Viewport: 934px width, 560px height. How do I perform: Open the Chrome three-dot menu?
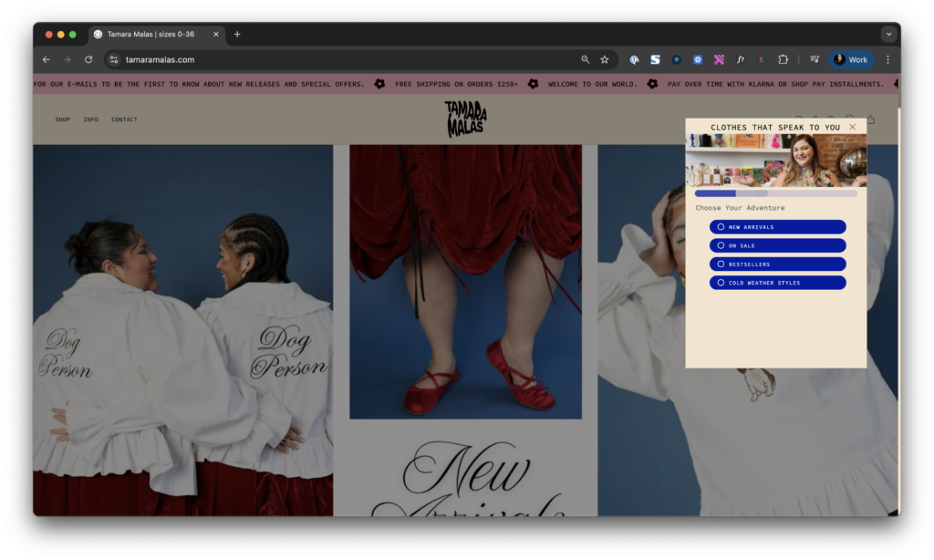click(x=887, y=59)
